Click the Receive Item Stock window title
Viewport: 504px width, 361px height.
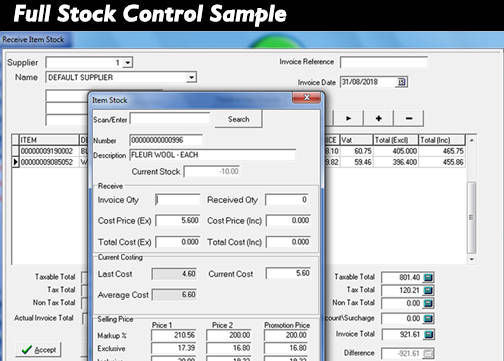(x=33, y=39)
